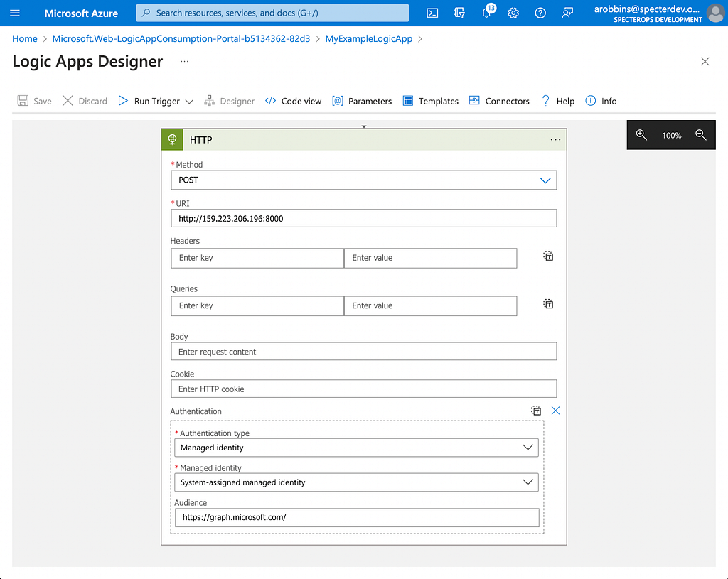Viewport: 728px width, 579px height.
Task: Click the URI input field
Action: pos(363,218)
